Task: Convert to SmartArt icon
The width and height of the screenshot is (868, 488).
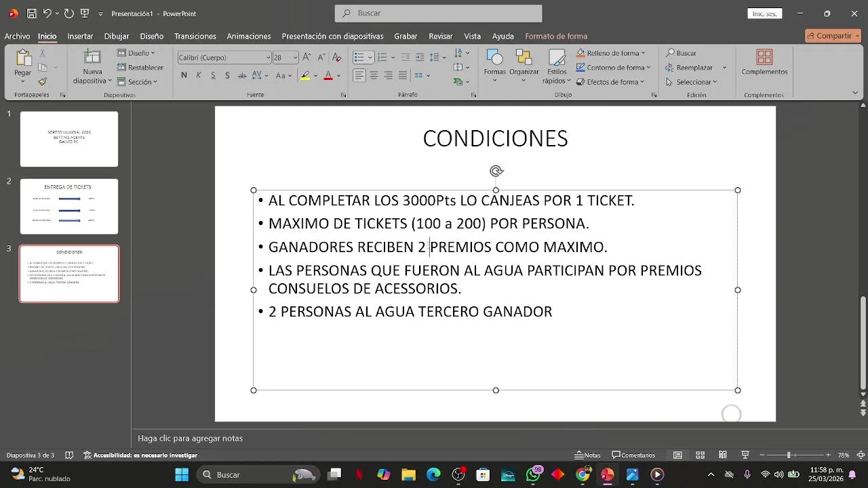Action: point(462,81)
